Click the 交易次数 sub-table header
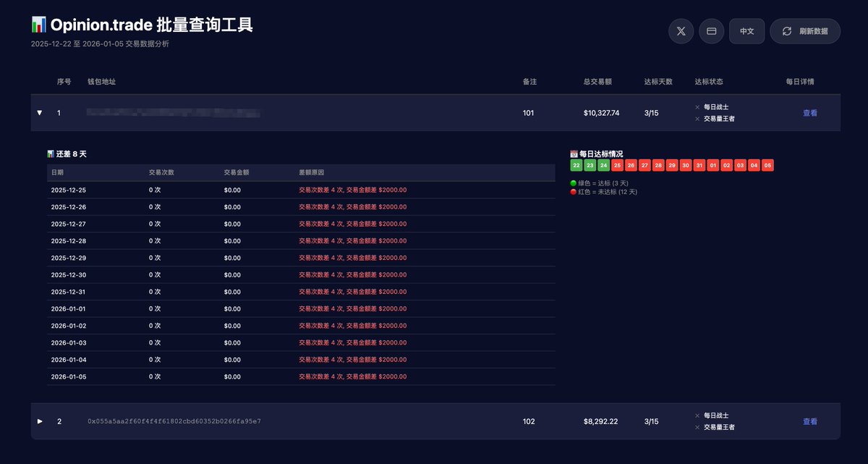 click(x=161, y=173)
